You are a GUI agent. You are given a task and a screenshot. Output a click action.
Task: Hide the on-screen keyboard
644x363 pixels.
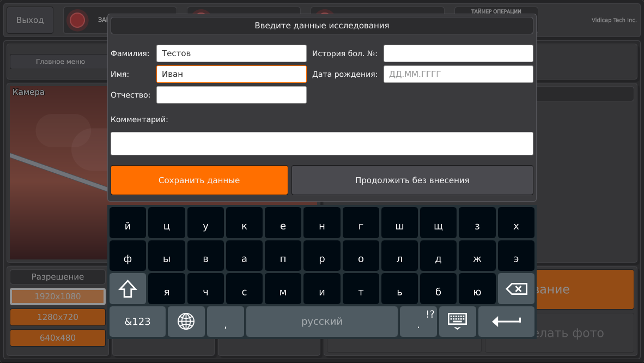tap(457, 322)
